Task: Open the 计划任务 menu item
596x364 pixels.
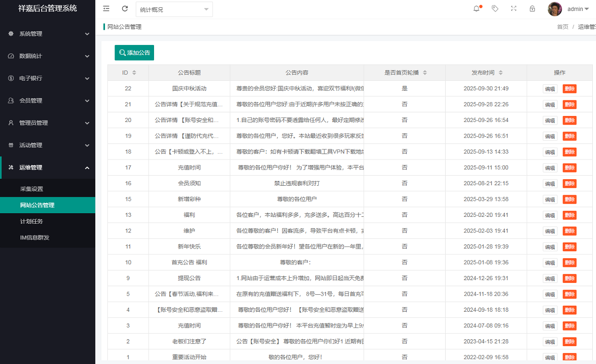Action: (x=32, y=221)
